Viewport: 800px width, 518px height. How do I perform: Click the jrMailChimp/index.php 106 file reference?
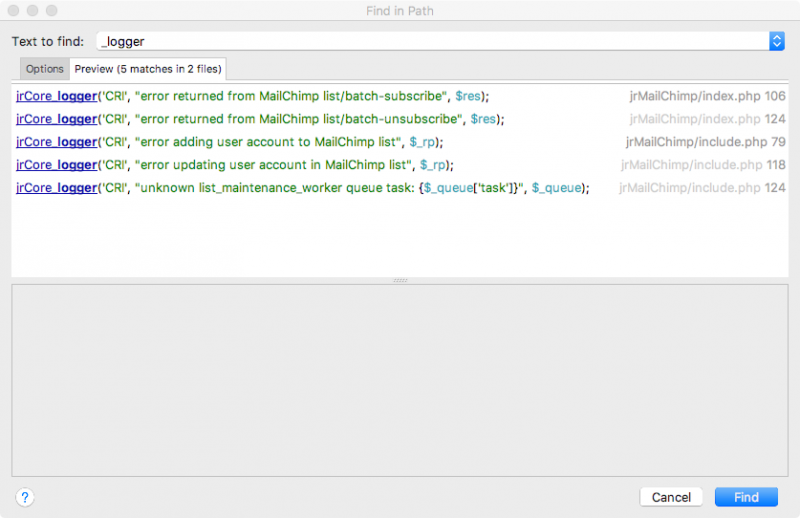point(707,96)
